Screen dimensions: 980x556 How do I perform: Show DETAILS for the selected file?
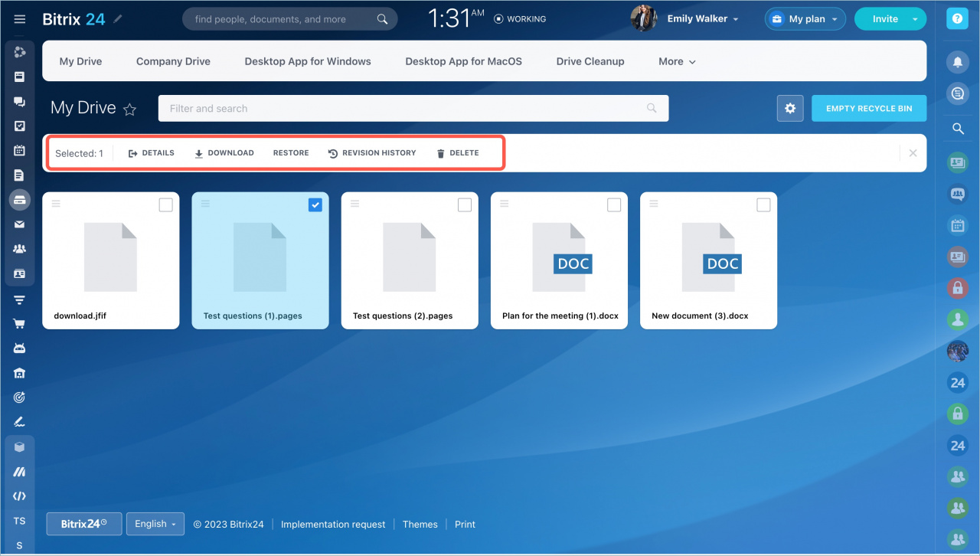click(x=152, y=153)
